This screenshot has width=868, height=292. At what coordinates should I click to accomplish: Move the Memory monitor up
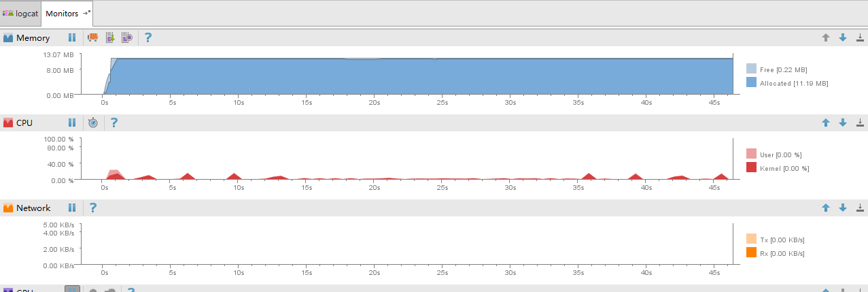(826, 37)
